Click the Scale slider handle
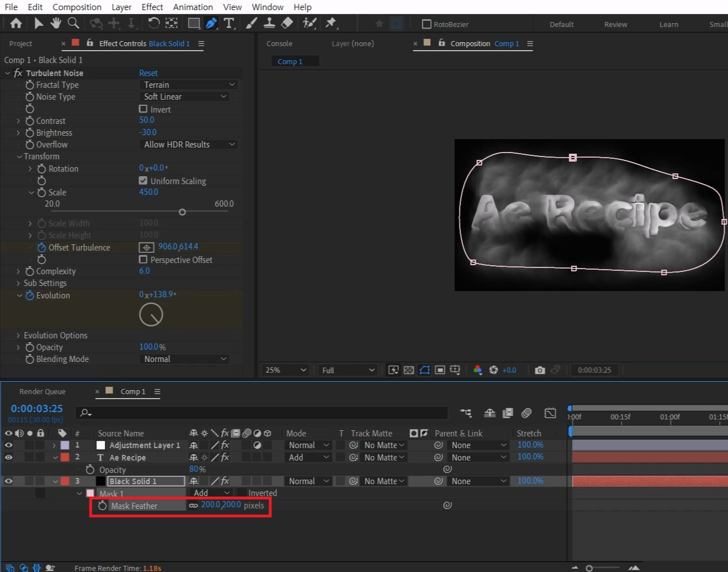The height and width of the screenshot is (572, 728). 182,212
